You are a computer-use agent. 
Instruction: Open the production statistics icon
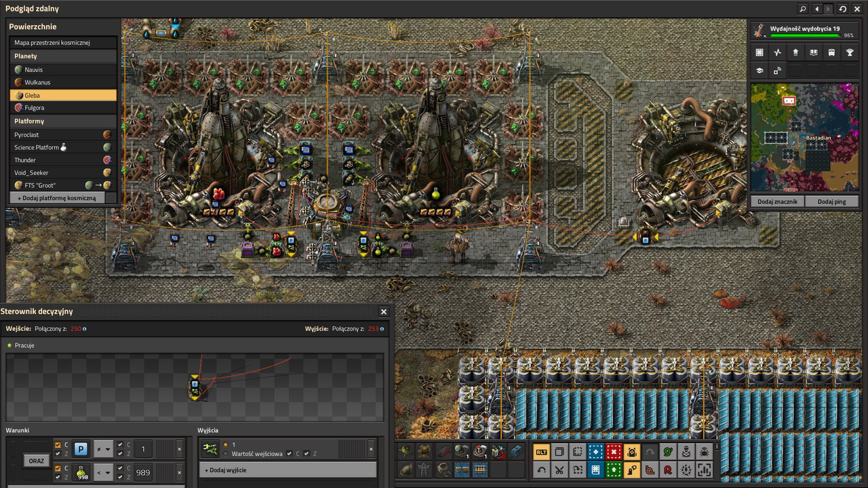778,52
